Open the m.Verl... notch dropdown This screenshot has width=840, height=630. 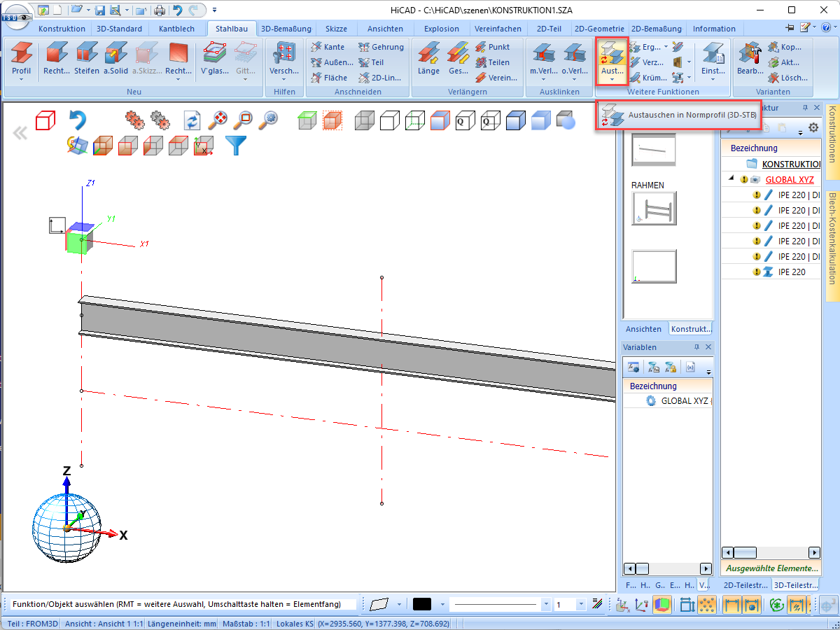[544, 79]
